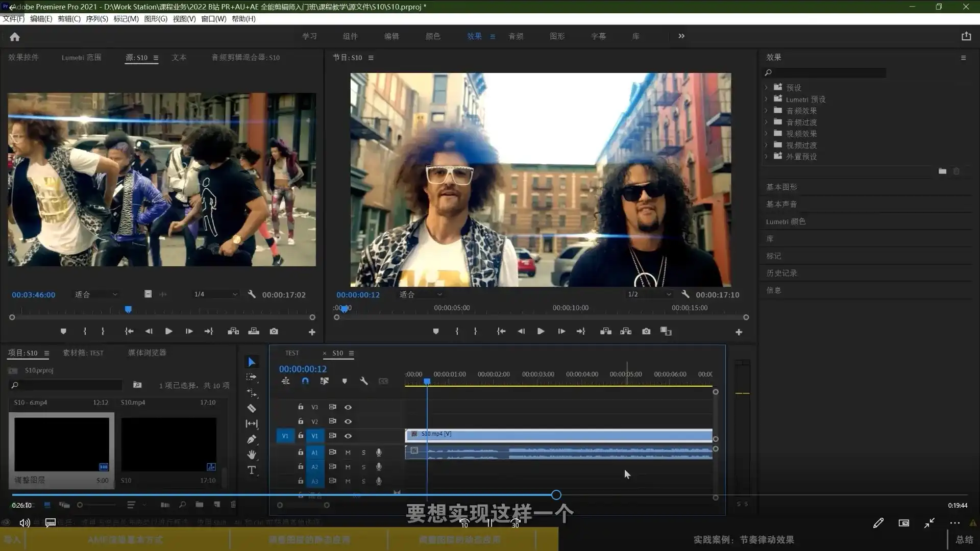Hide track V1 with eye toggle
Viewport: 980px width, 551px height.
coord(348,436)
